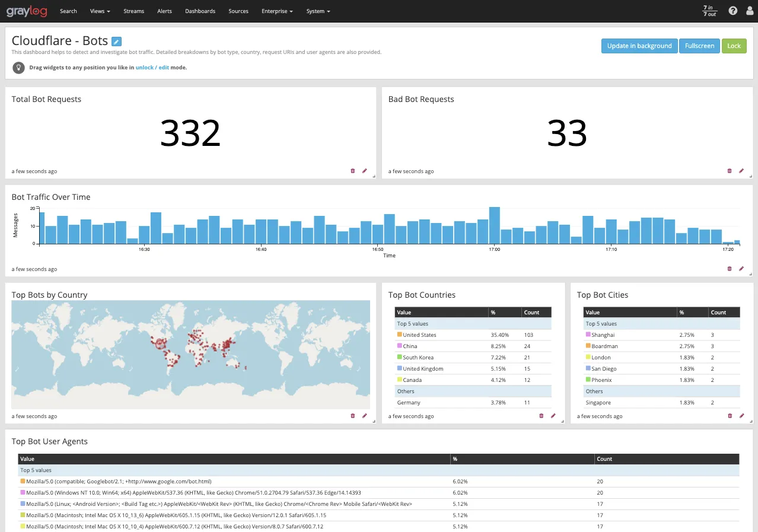The image size is (758, 532).
Task: Delete the Total Bot Requests widget
Action: coord(352,171)
